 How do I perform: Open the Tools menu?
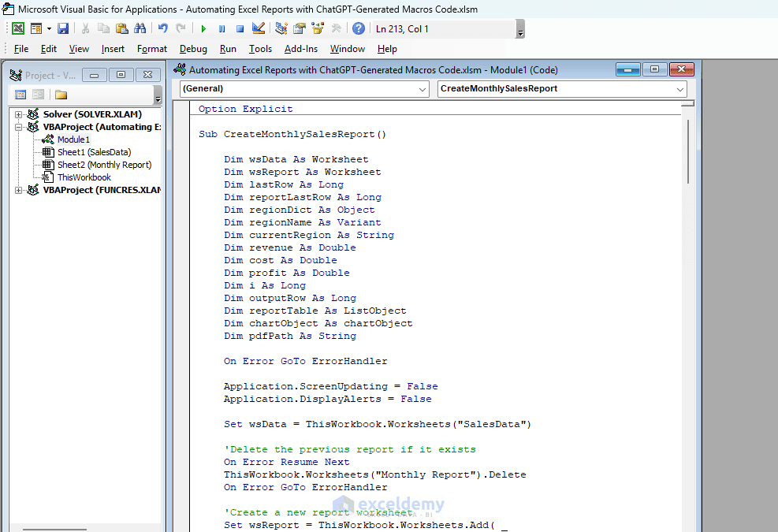point(260,49)
